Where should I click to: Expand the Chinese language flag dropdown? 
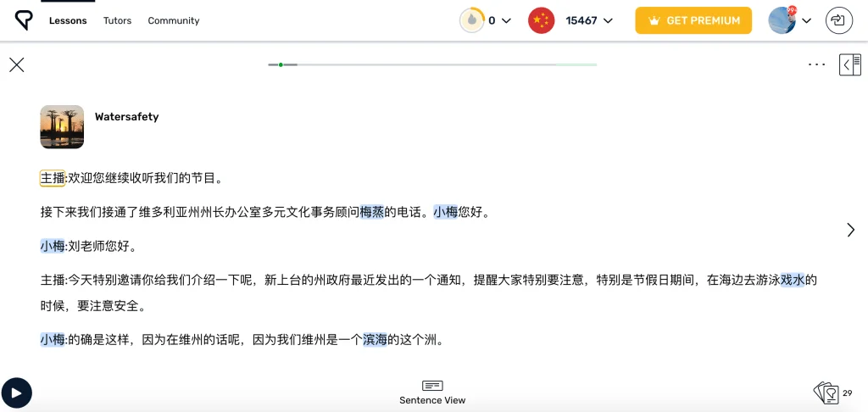608,20
